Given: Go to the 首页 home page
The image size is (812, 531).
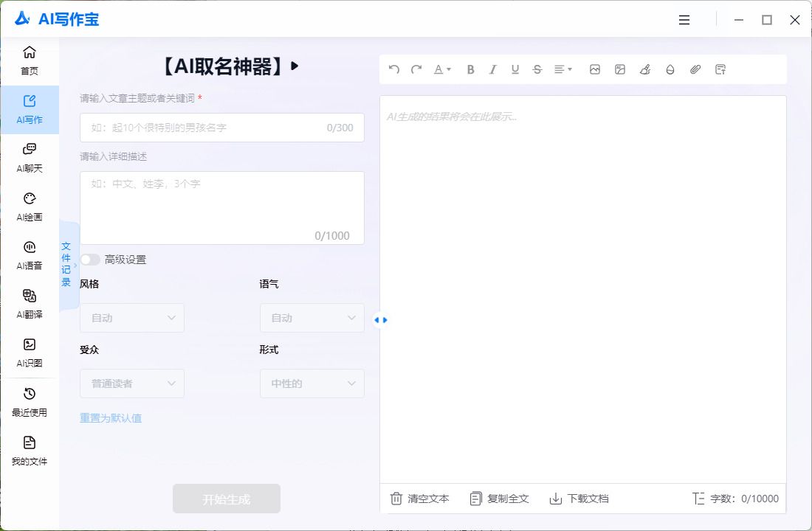Looking at the screenshot, I should coord(30,60).
